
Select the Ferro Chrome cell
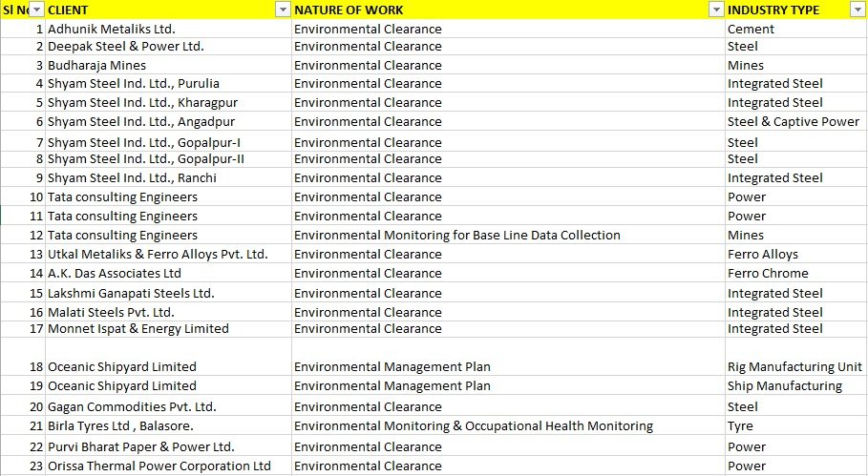[x=796, y=273]
